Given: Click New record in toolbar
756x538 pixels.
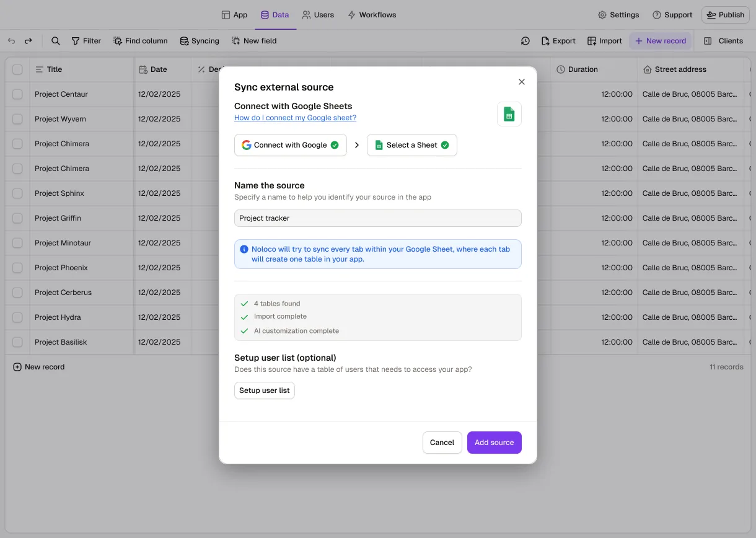Looking at the screenshot, I should click(661, 41).
